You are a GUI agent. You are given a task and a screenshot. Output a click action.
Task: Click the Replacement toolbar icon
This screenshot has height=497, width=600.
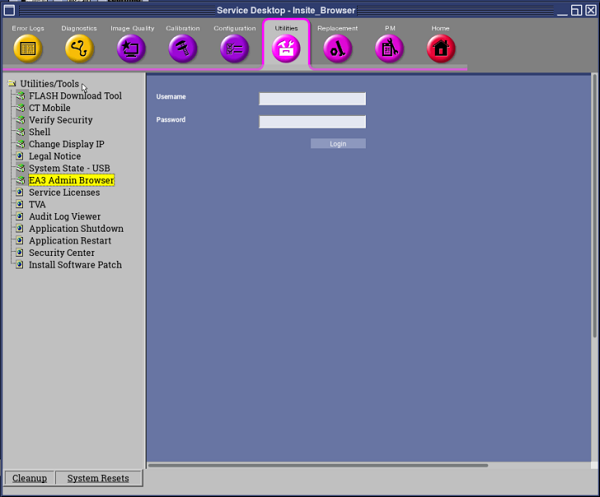click(x=337, y=48)
